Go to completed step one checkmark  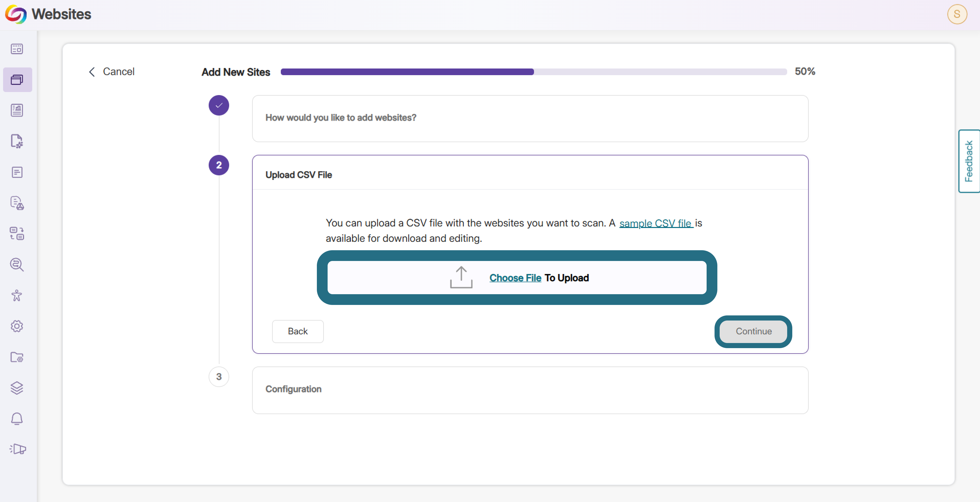point(219,105)
